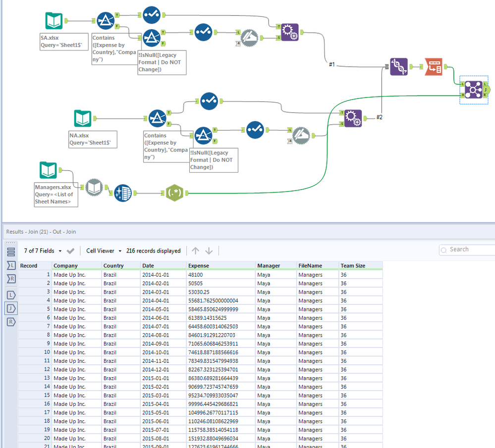This screenshot has height=448, width=495.
Task: Select the orange Transpose tool
Action: coord(434,66)
